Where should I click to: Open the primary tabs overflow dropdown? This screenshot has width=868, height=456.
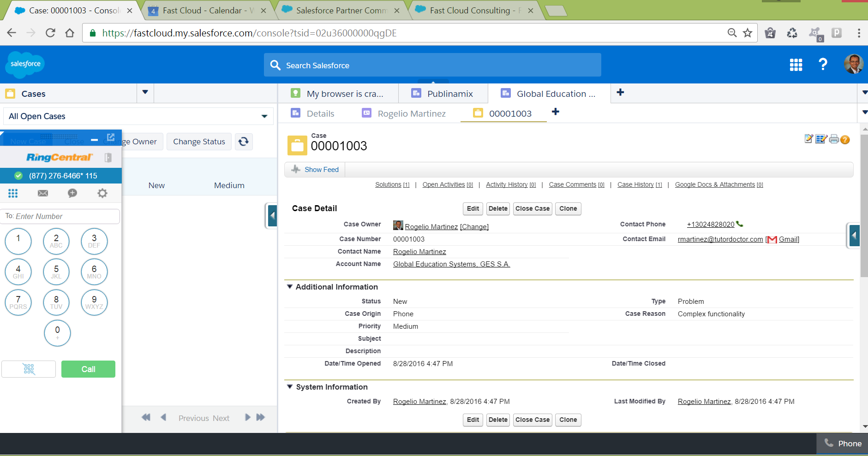[x=864, y=93]
